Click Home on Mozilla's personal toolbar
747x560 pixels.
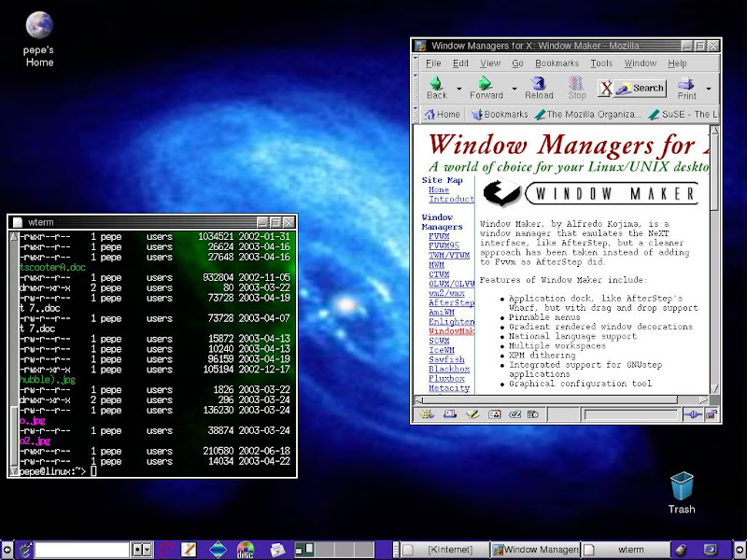[442, 114]
